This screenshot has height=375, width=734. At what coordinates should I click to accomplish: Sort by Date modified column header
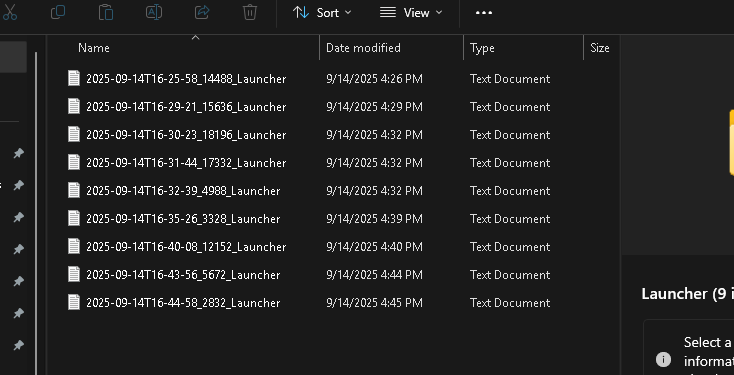point(363,48)
